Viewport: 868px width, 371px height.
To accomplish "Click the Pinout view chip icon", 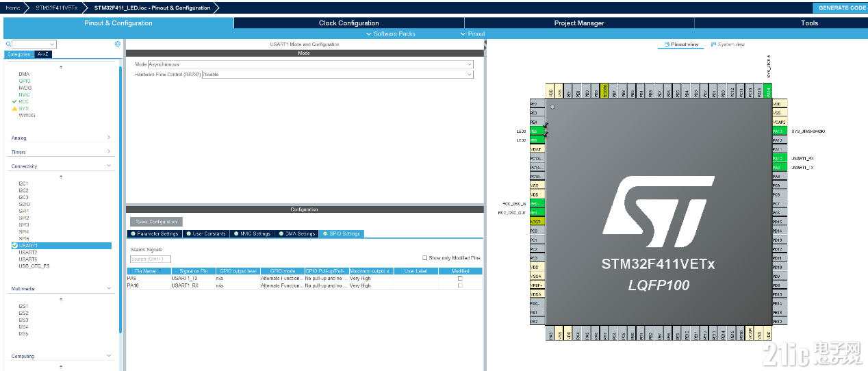I will [667, 44].
